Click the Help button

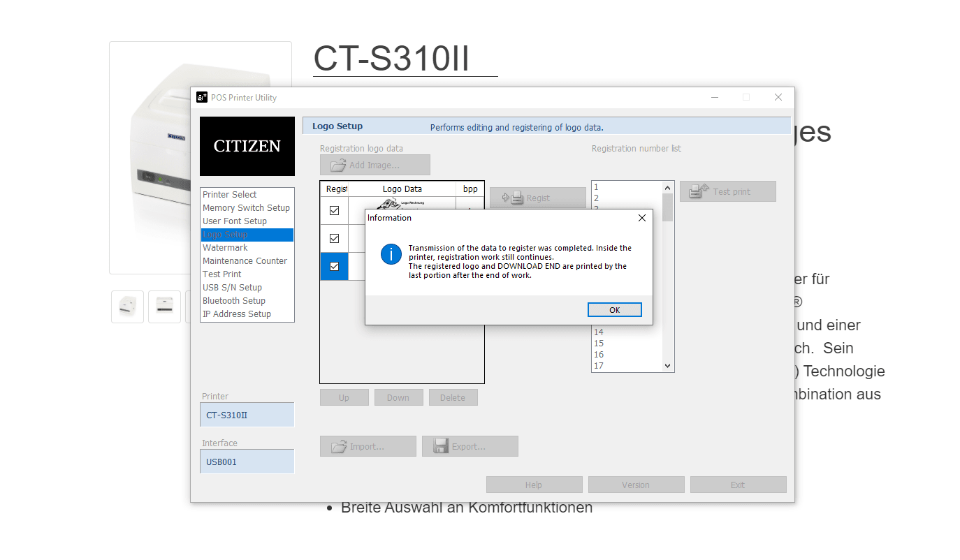point(534,485)
